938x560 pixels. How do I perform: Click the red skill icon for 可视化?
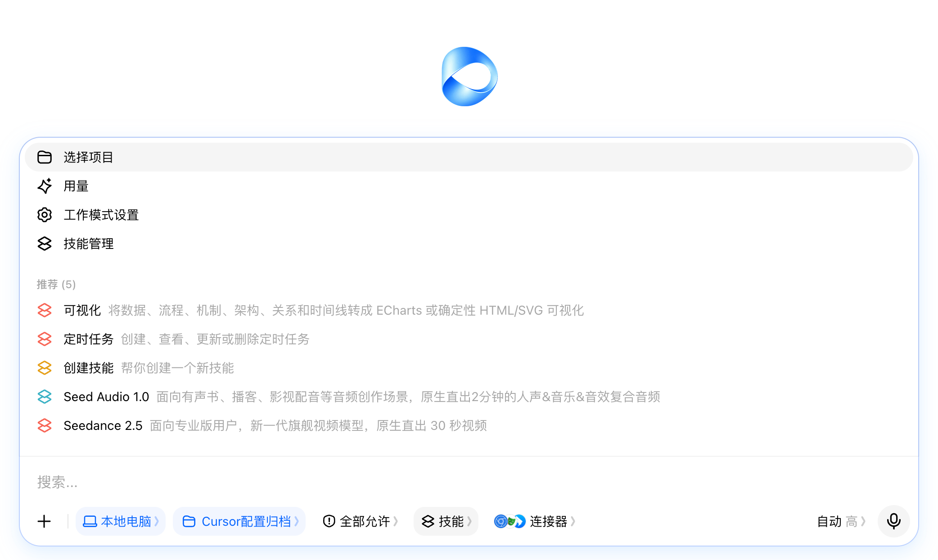[x=45, y=310]
